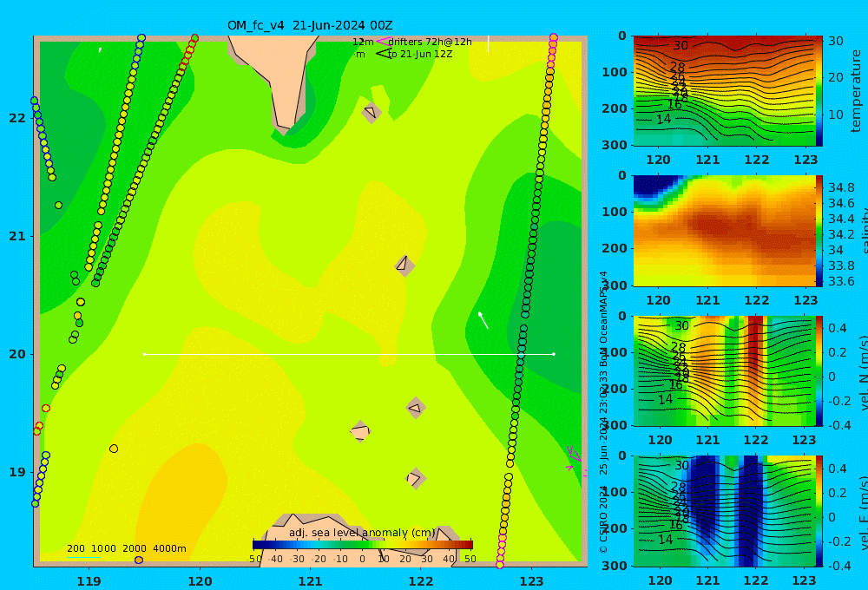Click the depth contour legend '200 1000 2000 4000m'
This screenshot has height=590, width=868.
click(126, 548)
